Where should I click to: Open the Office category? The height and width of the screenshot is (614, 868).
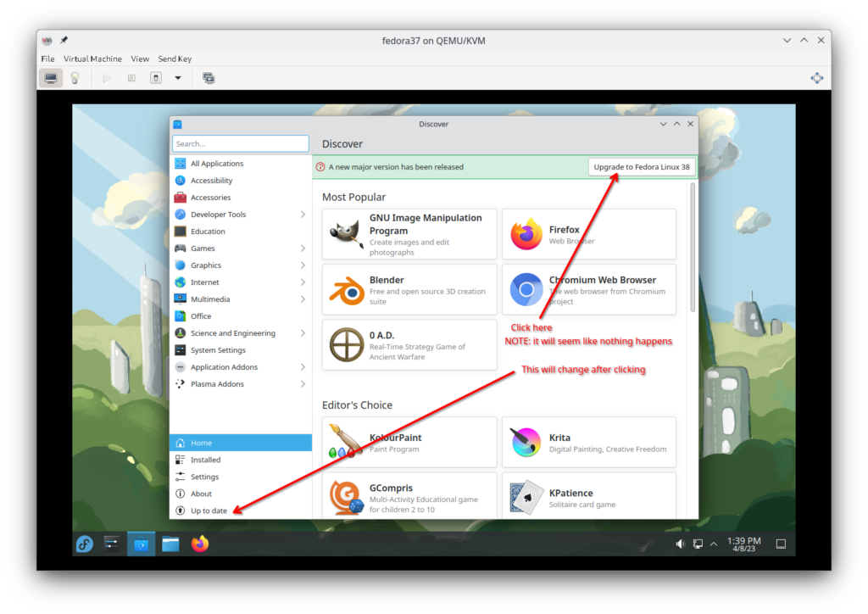[241, 316]
